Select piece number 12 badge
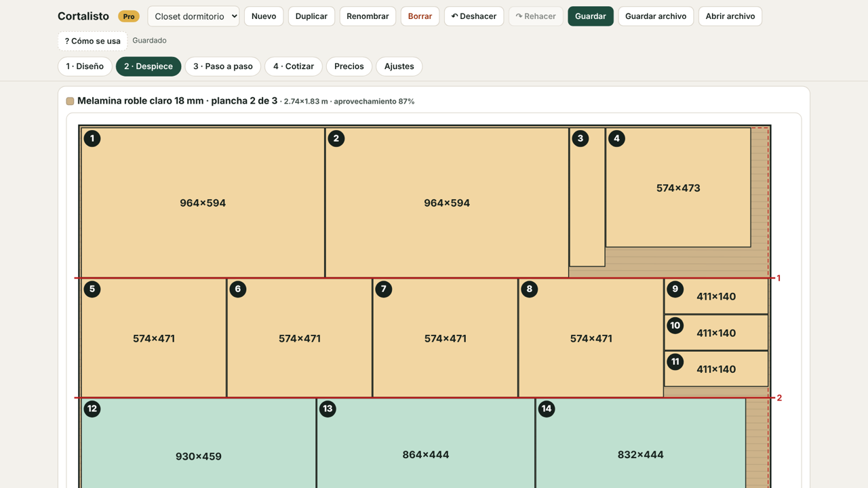This screenshot has height=488, width=868. click(92, 409)
